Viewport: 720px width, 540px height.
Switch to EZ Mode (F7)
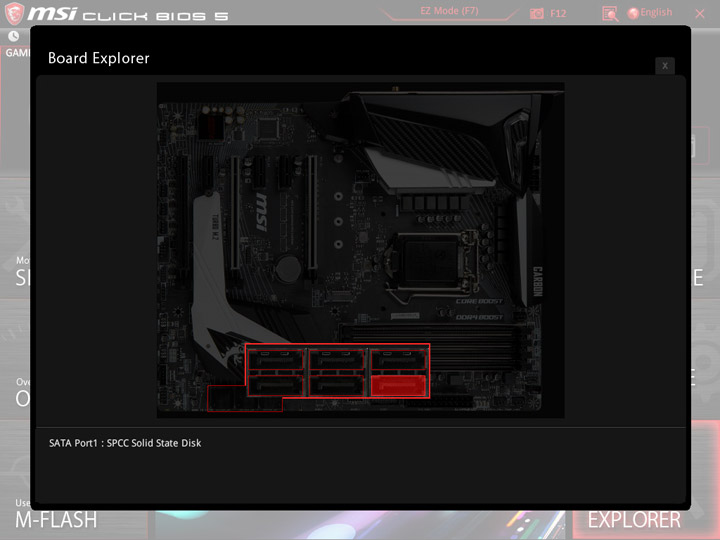point(449,11)
